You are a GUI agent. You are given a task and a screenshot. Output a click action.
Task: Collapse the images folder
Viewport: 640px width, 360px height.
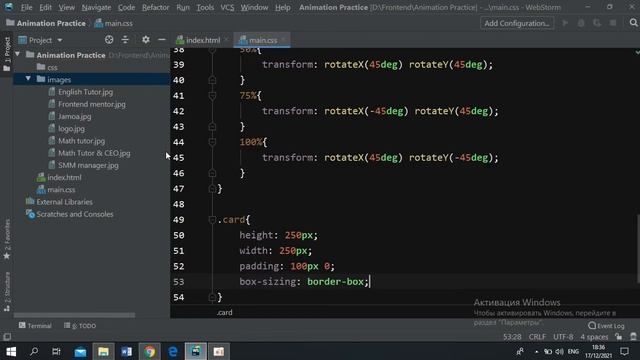[28, 79]
